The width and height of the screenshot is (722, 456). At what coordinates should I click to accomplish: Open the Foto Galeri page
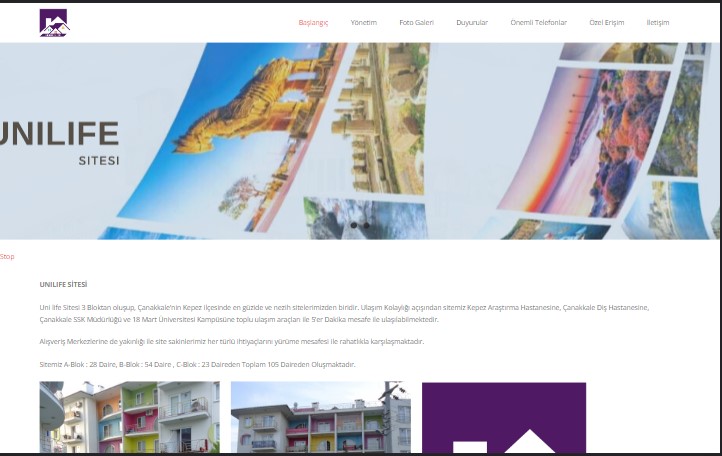tap(416, 23)
